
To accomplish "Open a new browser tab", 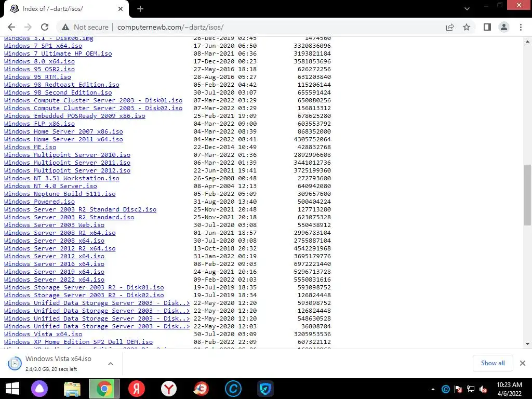I will [140, 9].
